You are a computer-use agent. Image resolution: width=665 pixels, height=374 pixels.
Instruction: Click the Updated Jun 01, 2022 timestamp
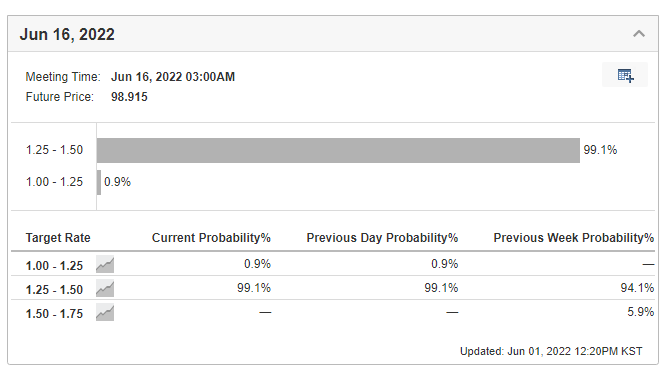(551, 351)
